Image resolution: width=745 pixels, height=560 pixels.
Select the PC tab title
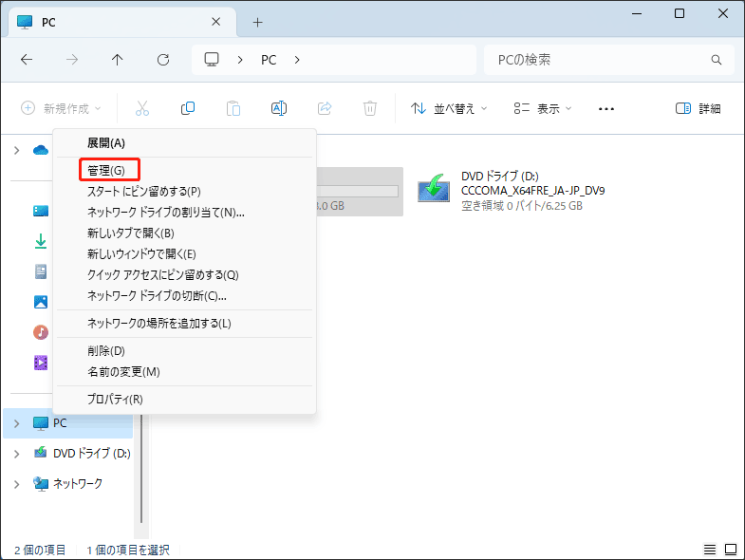click(x=48, y=23)
